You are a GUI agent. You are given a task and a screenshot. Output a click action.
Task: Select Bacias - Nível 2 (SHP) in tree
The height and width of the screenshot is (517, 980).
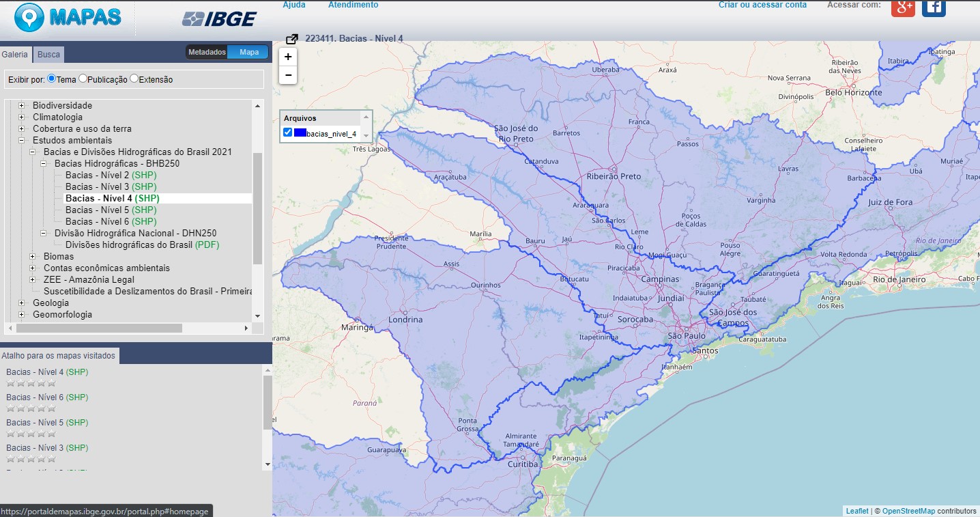[111, 176]
